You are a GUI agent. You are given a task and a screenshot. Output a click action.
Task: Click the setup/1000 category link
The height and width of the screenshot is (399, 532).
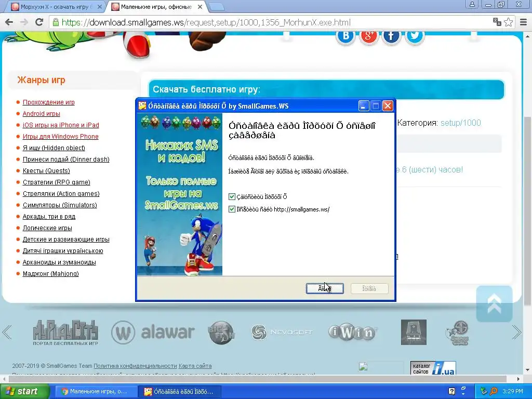[x=460, y=123]
